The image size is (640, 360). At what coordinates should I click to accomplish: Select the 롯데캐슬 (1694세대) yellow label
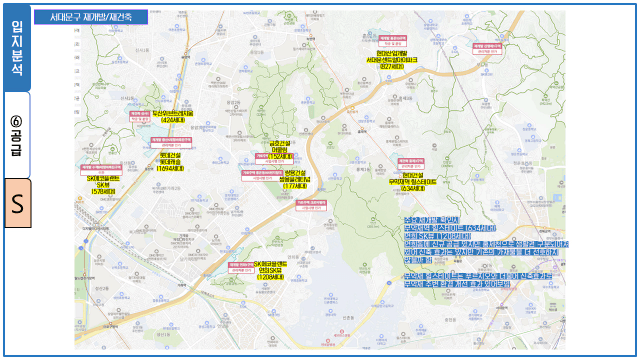pos(170,162)
